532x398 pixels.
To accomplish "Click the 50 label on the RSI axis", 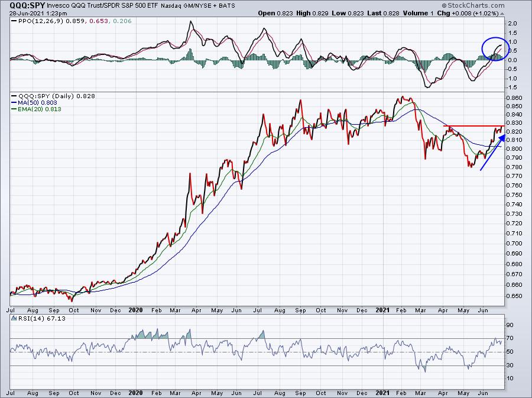I will click(510, 352).
